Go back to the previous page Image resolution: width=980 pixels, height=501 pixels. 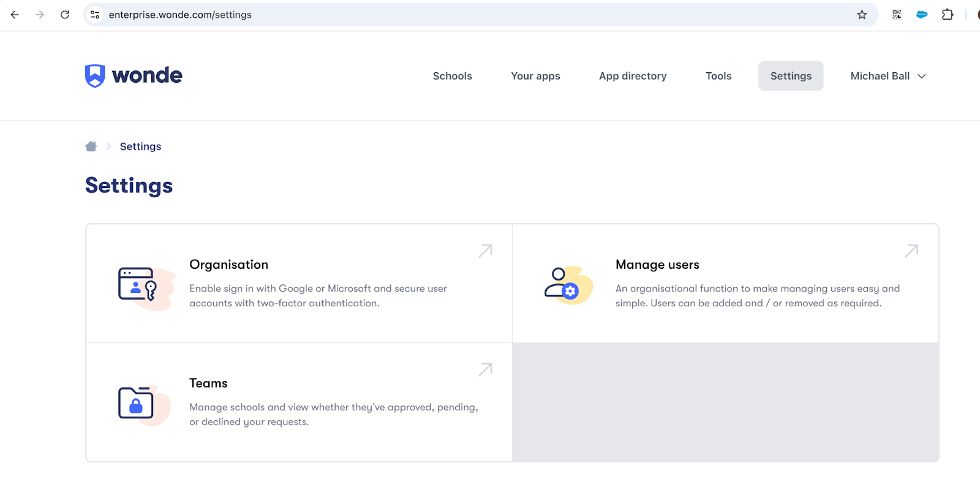(x=15, y=15)
